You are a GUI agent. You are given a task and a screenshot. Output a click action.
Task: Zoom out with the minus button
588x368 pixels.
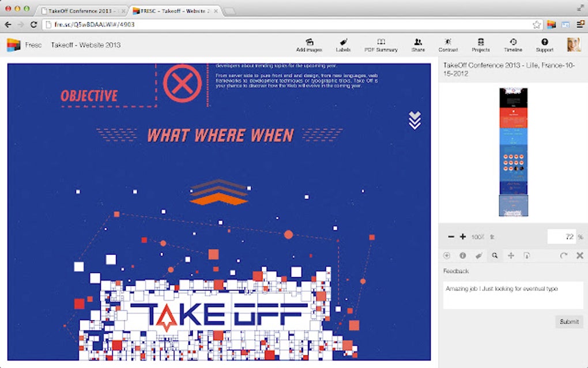pos(451,236)
